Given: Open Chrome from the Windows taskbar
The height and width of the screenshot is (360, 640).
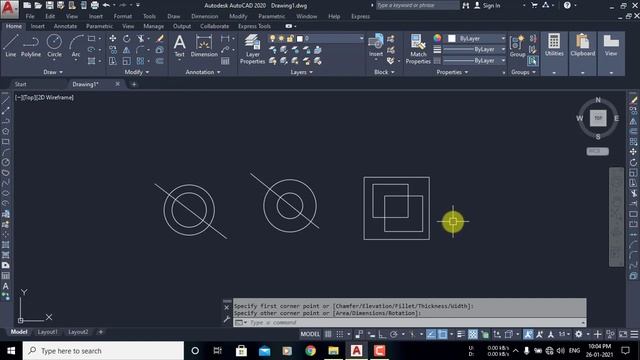Looking at the screenshot, I should click(x=311, y=351).
